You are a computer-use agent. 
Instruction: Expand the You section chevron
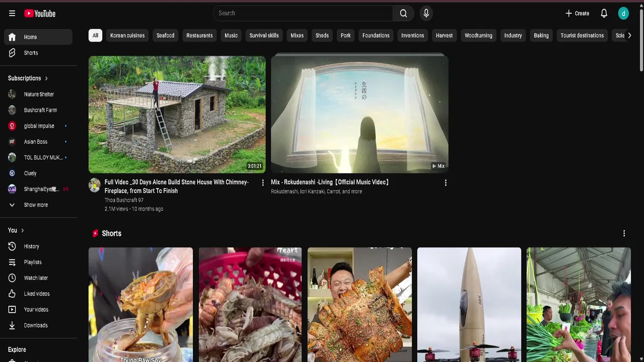[x=22, y=230]
